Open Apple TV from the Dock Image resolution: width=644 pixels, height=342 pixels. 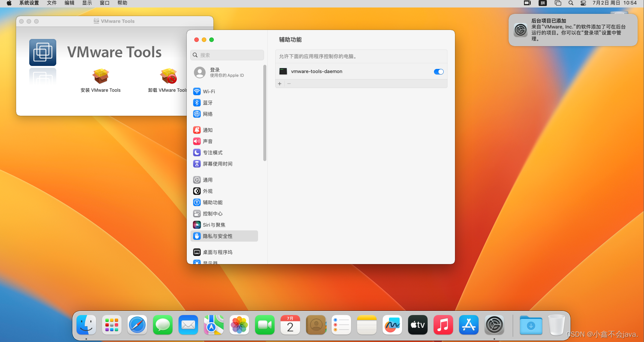click(x=418, y=325)
